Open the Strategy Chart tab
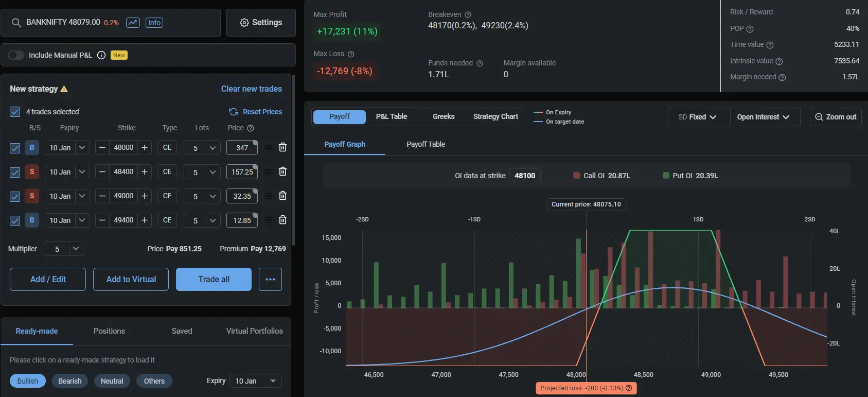 (495, 117)
